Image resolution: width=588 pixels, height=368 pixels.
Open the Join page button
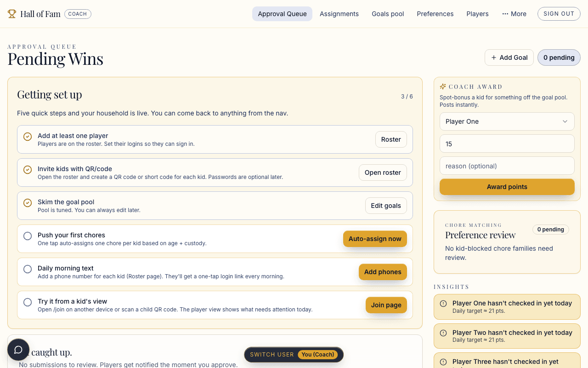point(386,305)
